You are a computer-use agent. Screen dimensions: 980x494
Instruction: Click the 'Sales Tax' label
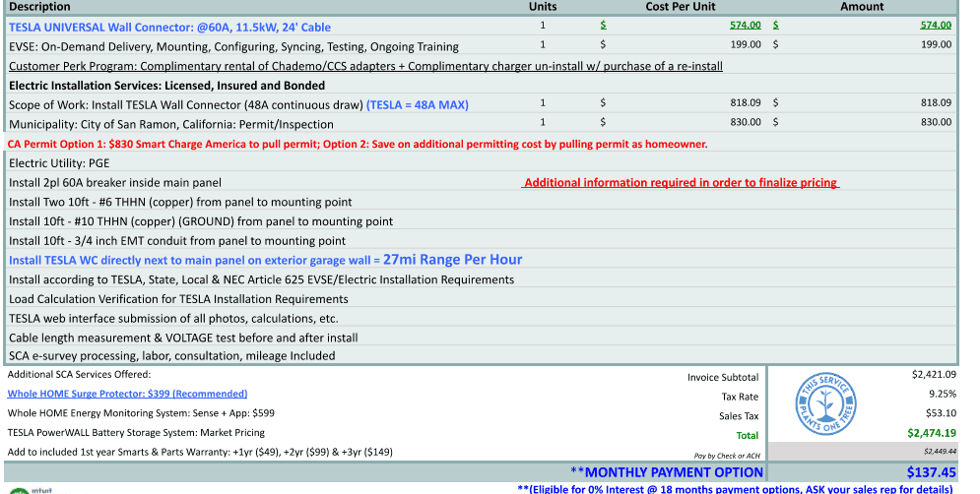[739, 416]
